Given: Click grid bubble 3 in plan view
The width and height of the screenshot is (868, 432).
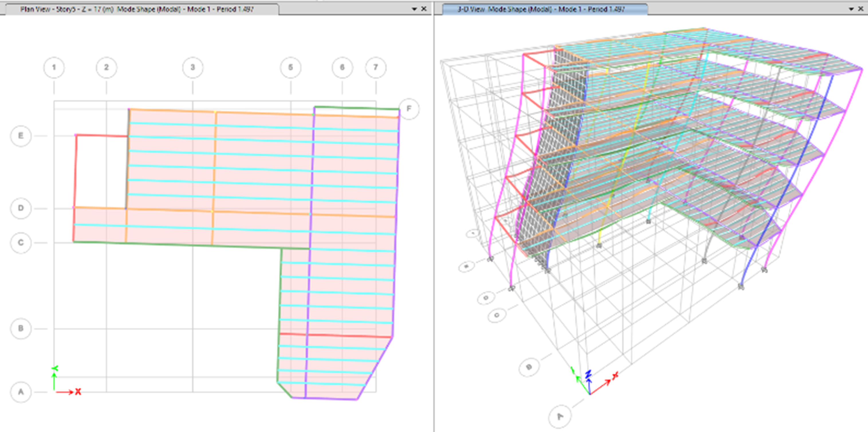Looking at the screenshot, I should click(193, 68).
